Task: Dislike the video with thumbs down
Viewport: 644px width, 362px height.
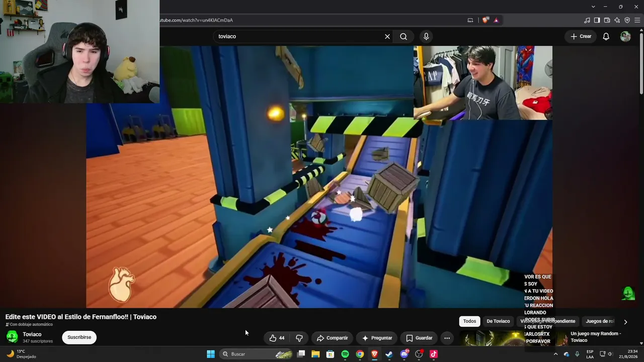Action: (x=299, y=338)
